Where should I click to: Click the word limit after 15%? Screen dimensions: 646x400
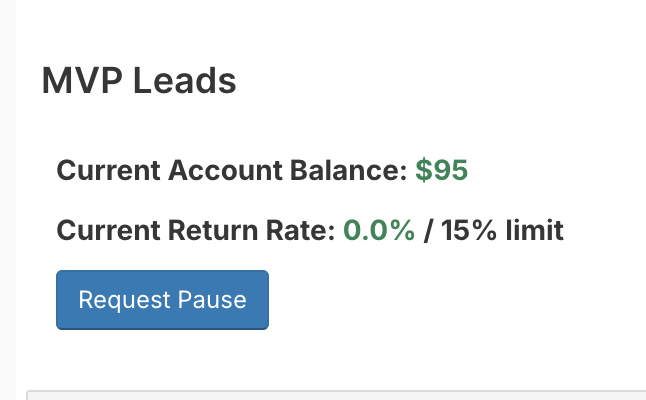click(x=535, y=232)
